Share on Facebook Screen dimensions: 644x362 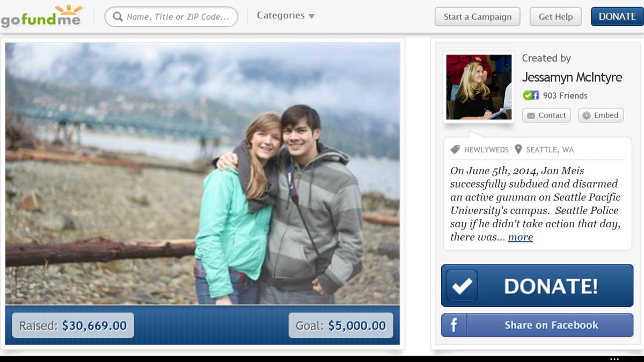537,325
